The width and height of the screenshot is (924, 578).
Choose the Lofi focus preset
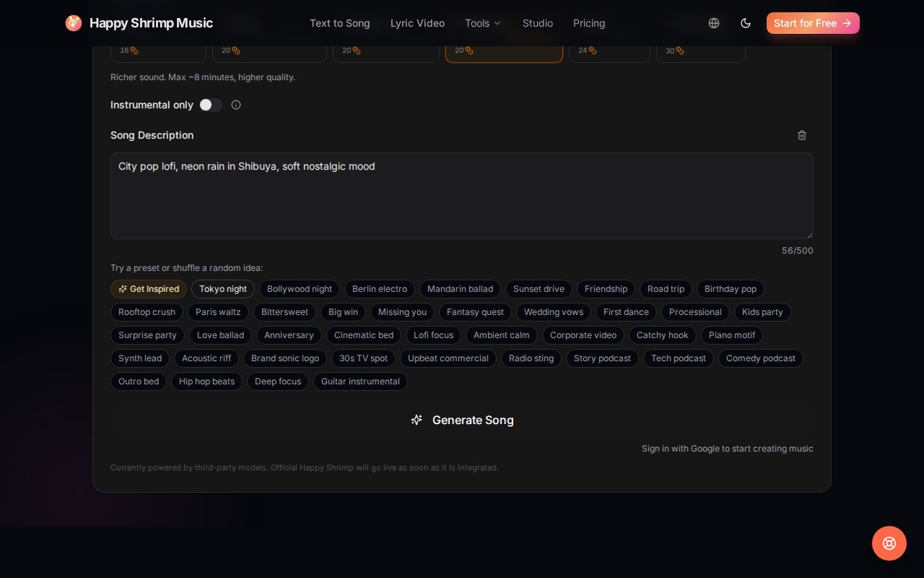click(x=433, y=335)
